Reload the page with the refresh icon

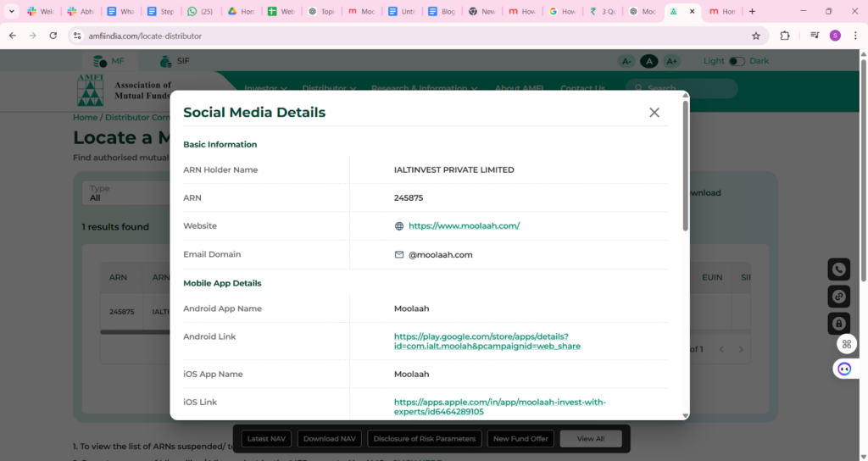(53, 36)
